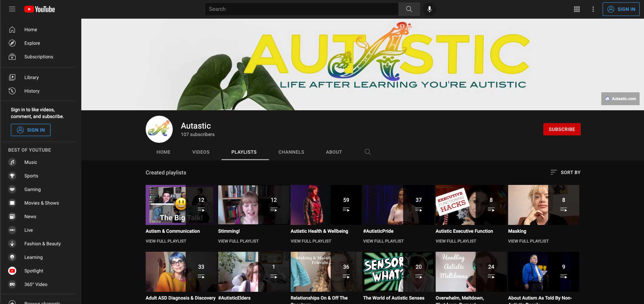Click the Autastic channel name
This screenshot has width=644, height=304.
tap(196, 126)
